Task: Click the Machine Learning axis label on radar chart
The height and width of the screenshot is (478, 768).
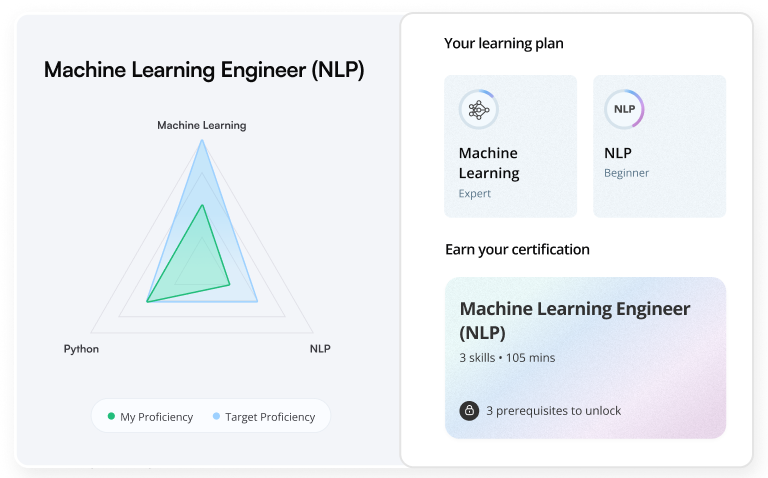Action: 202,125
